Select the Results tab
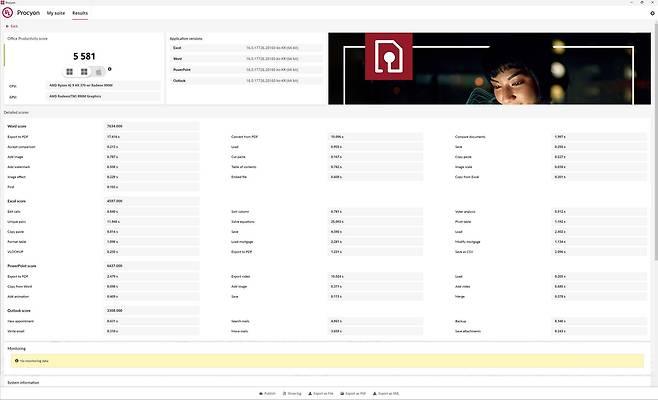 80,13
